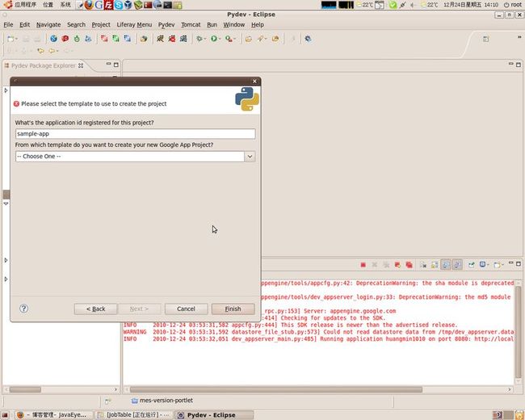The height and width of the screenshot is (420, 525).
Task: Open VirtualBox from the top panel
Action: [128, 5]
